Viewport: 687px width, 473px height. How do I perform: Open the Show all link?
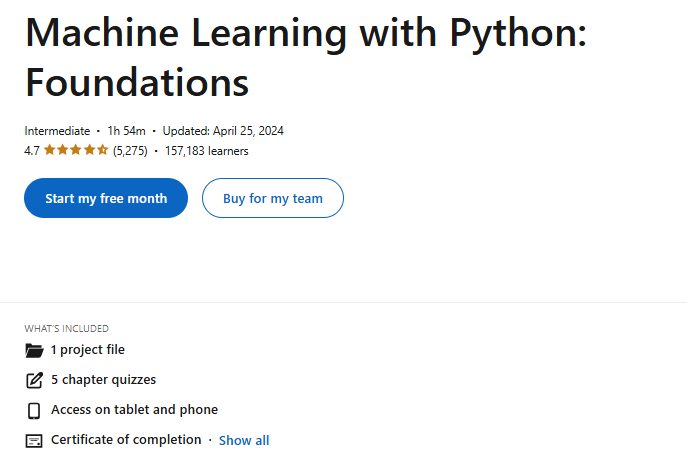(244, 440)
